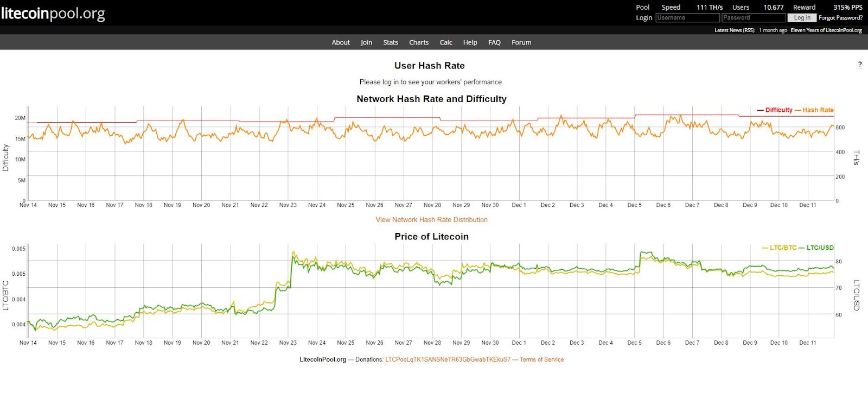Click the Nov 23 label on price chart
868x398 pixels.
pyautogui.click(x=288, y=343)
